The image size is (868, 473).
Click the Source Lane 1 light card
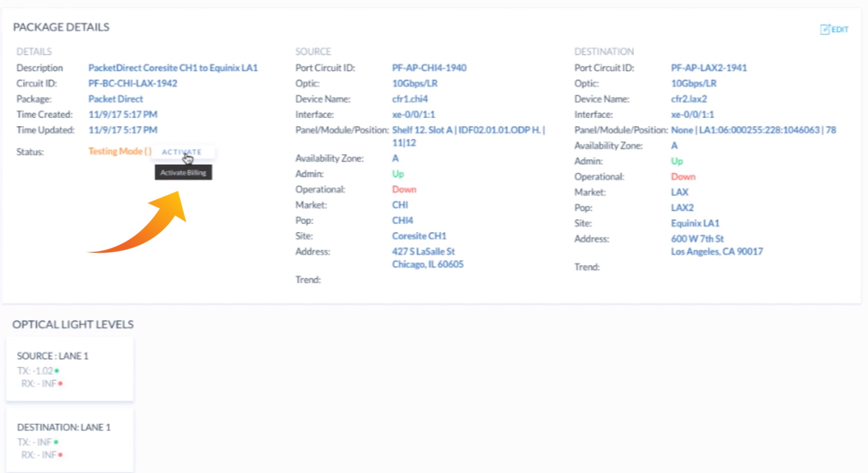pyautogui.click(x=70, y=369)
